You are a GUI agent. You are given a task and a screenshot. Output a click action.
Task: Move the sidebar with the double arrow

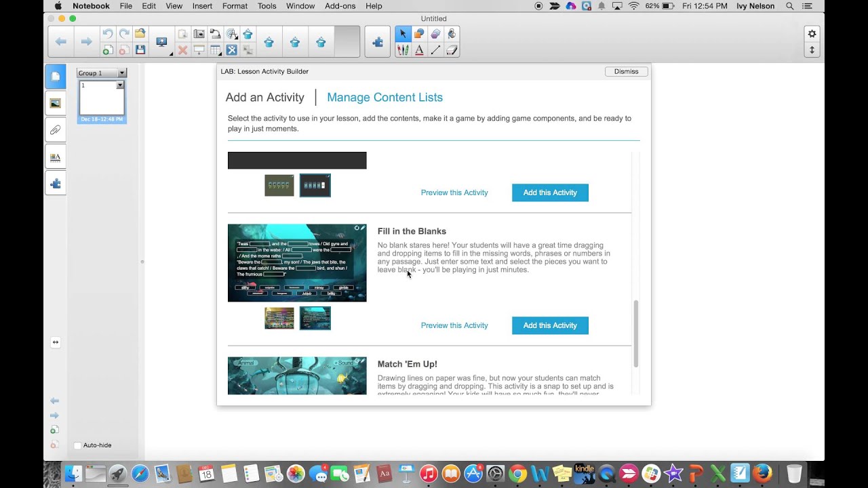click(x=56, y=342)
